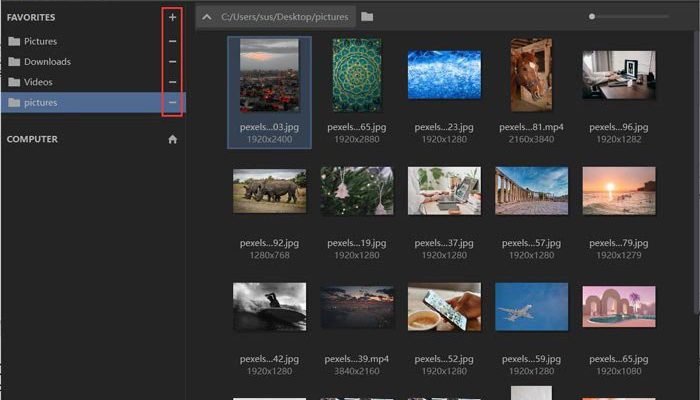
Task: Open the Downloads favorite folder
Action: tap(39, 62)
